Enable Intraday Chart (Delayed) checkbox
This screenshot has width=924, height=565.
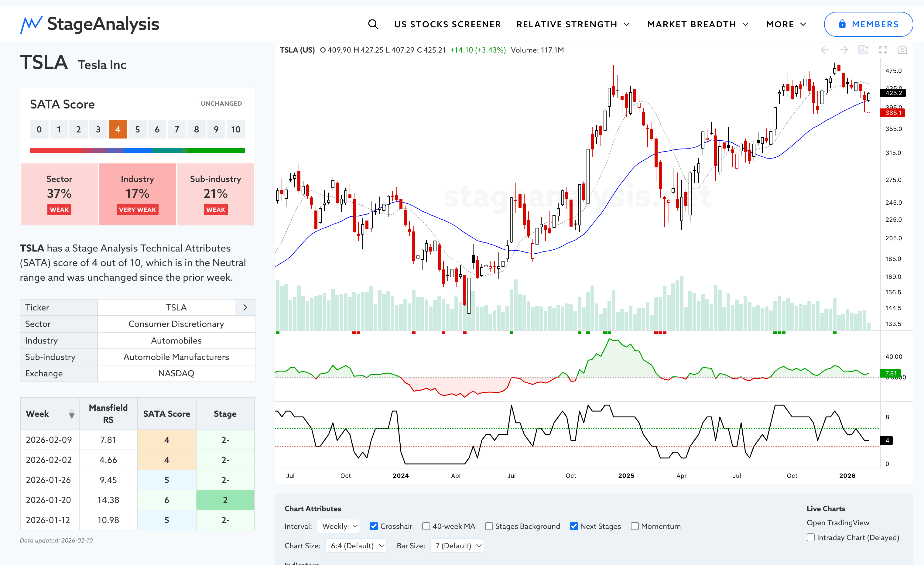[x=811, y=537]
